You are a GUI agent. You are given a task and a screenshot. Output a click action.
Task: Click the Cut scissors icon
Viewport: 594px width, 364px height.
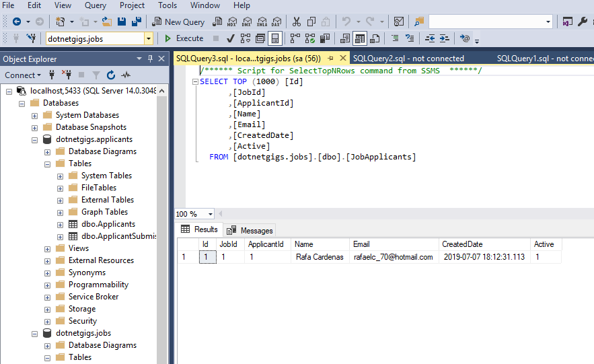(x=297, y=22)
